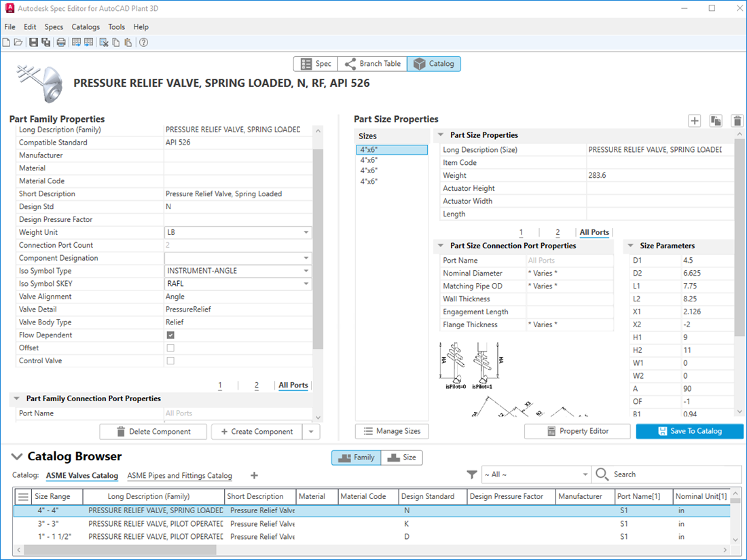Open the Edit menu

30,26
